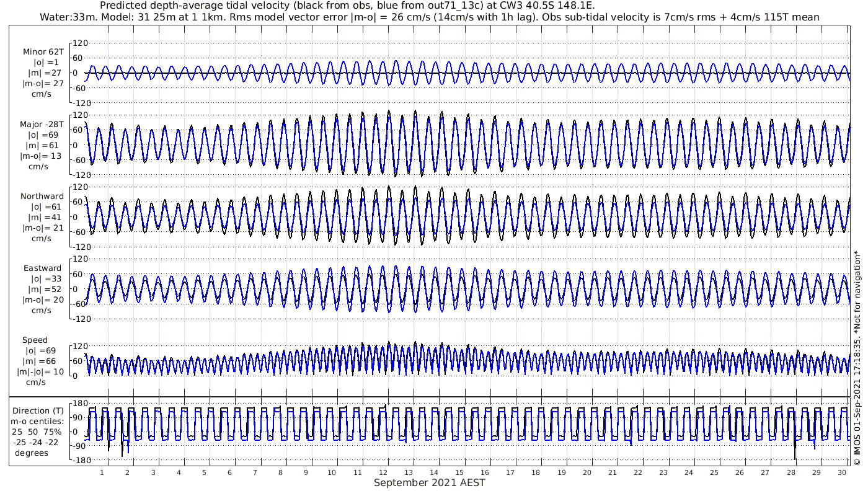Viewport: 868px width, 496px height.
Task: Click day '24' on the date axis
Action: (689, 472)
